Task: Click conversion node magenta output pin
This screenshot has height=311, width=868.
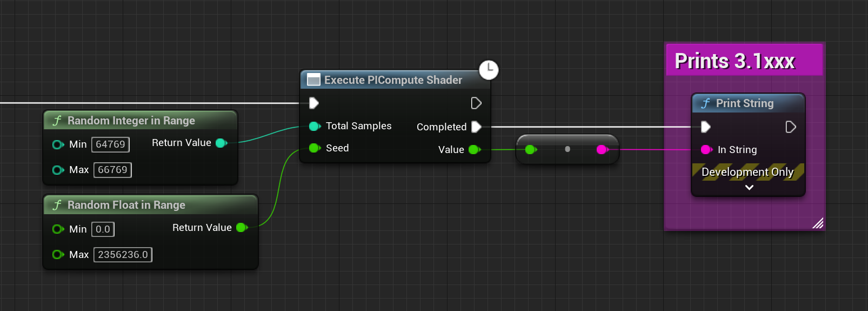Action: pos(602,150)
